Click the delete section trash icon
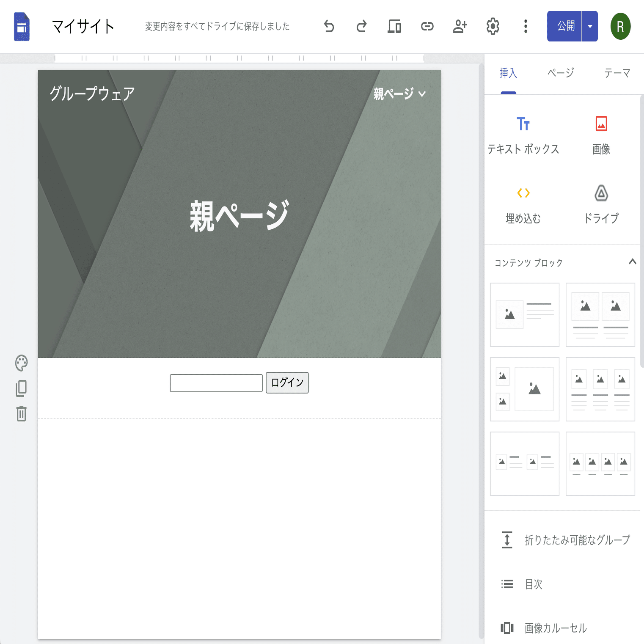 [x=21, y=414]
